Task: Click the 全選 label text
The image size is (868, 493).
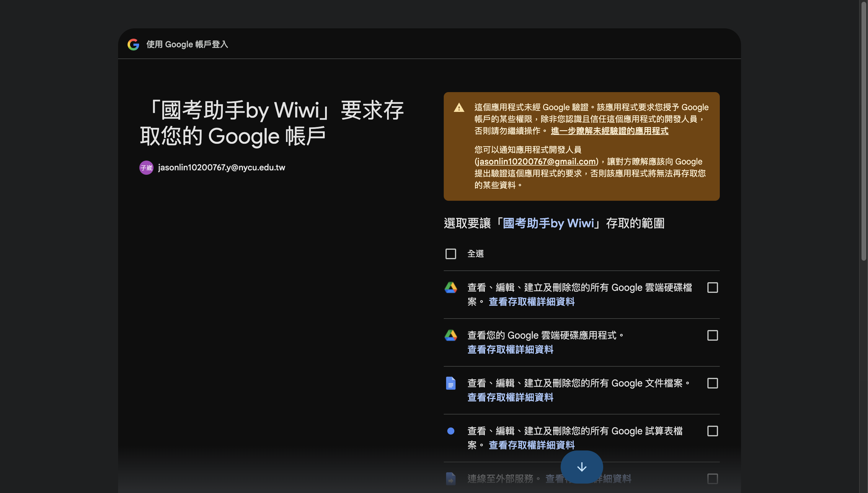Action: (475, 254)
